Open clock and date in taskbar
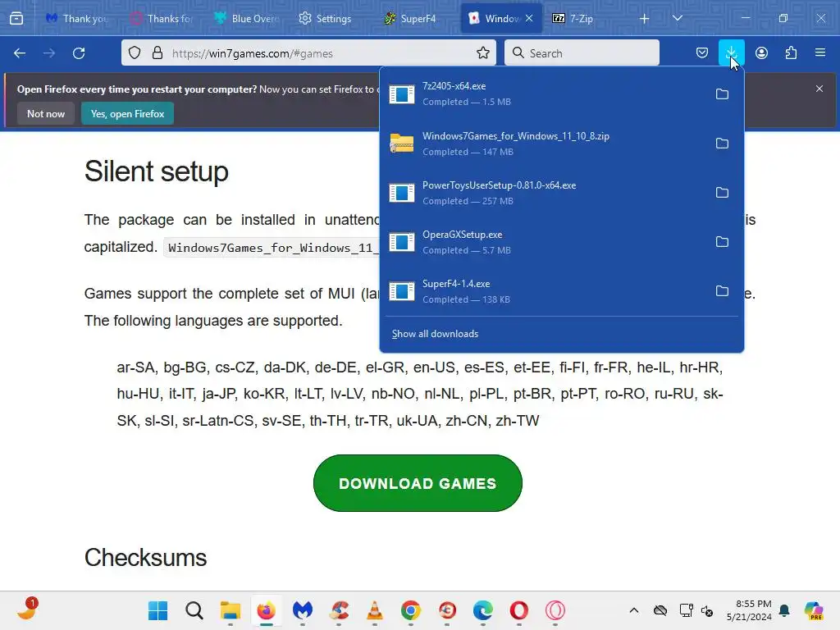This screenshot has width=840, height=630. click(749, 610)
